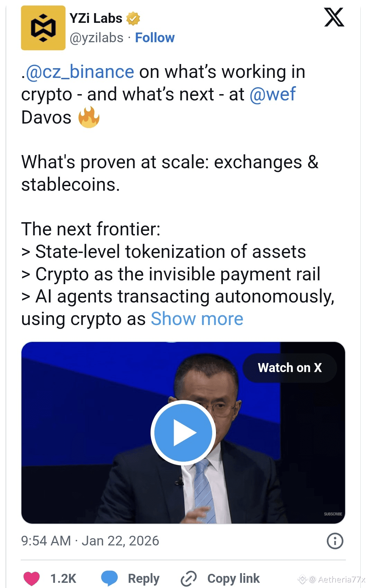370x588 pixels.
Task: Click the 9:54 AM Jan 22 timestamp
Action: coord(90,541)
